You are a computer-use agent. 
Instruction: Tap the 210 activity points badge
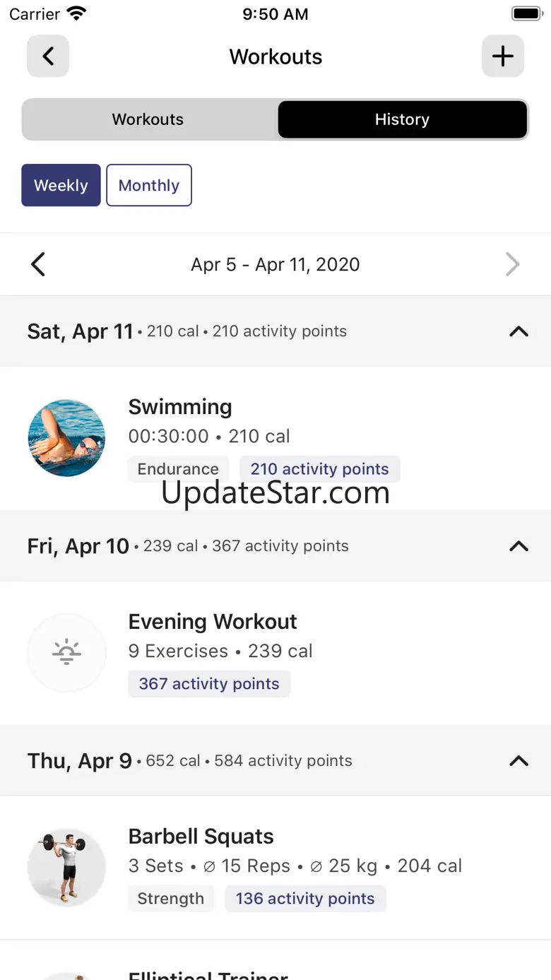pyautogui.click(x=319, y=469)
